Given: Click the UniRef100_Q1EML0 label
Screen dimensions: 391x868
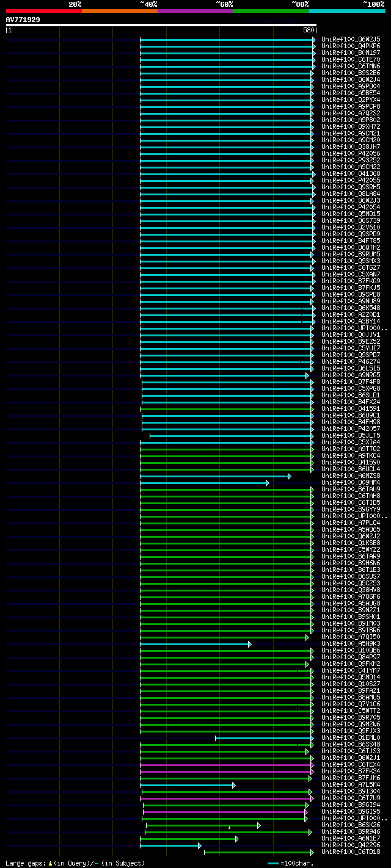Looking at the screenshot, I should pos(351,738).
